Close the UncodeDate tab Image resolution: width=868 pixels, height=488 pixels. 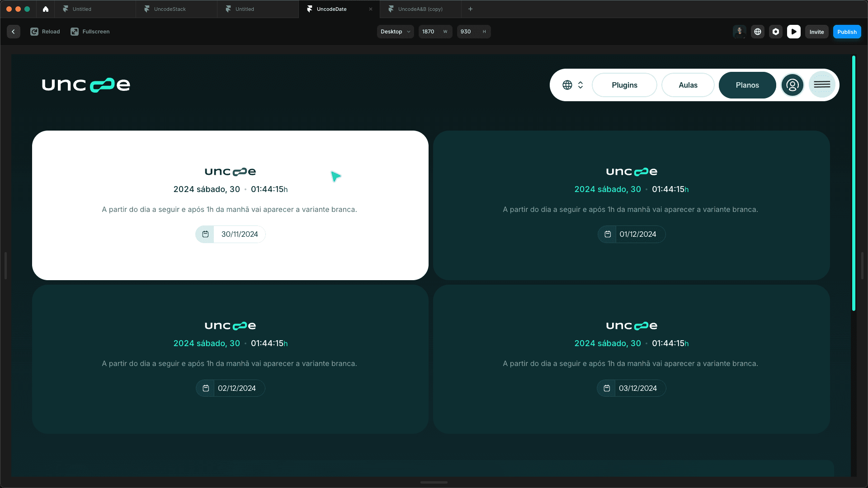371,9
